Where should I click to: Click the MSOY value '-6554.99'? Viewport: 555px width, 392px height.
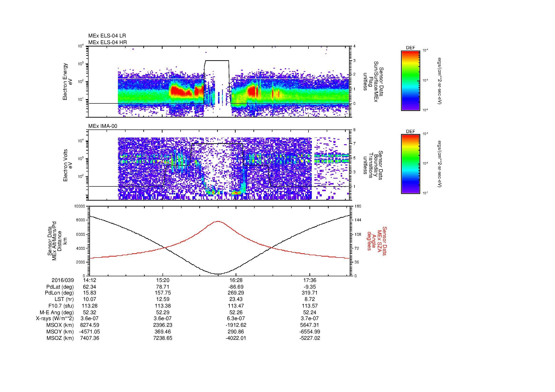click(x=310, y=332)
